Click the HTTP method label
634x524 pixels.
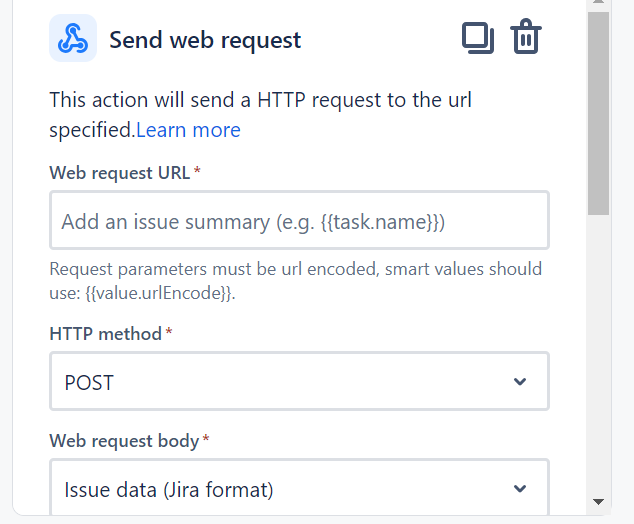[x=106, y=334]
